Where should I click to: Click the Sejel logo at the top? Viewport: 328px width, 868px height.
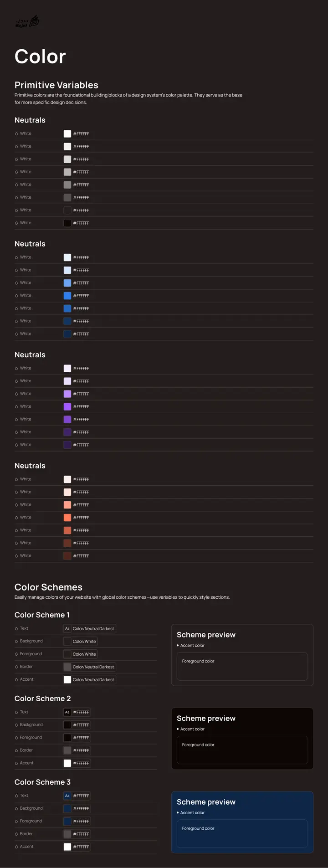pos(27,21)
